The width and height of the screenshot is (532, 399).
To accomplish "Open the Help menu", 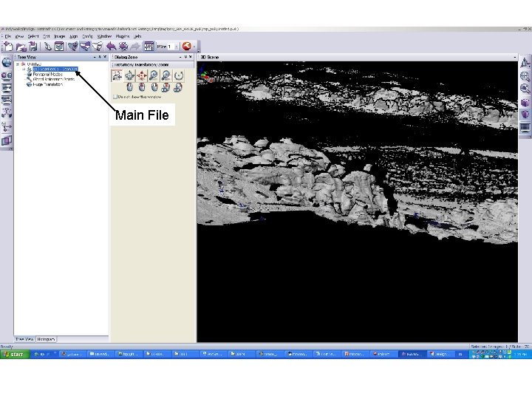I will (x=137, y=36).
